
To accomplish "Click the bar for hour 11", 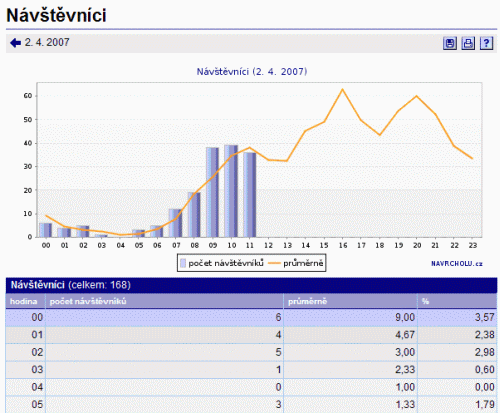I will pos(250,195).
